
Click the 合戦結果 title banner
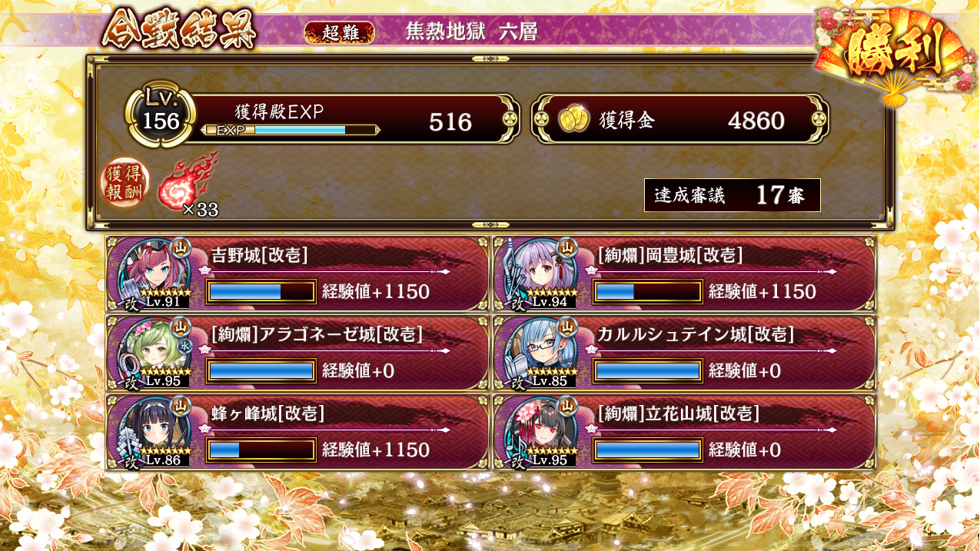coord(179,32)
